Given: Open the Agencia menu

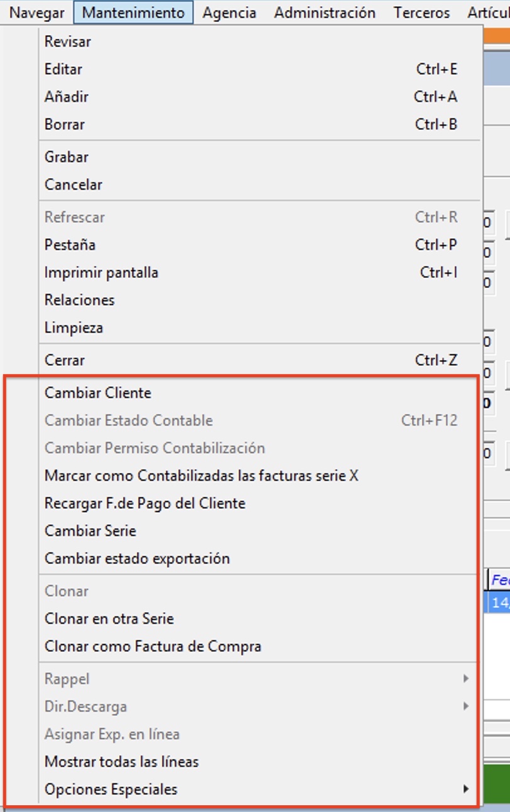Looking at the screenshot, I should coord(229,13).
